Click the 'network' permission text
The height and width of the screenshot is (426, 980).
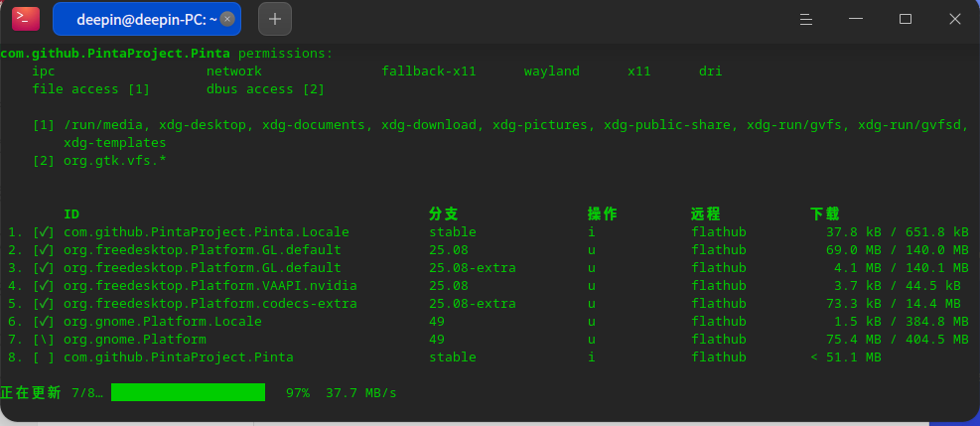(x=234, y=71)
